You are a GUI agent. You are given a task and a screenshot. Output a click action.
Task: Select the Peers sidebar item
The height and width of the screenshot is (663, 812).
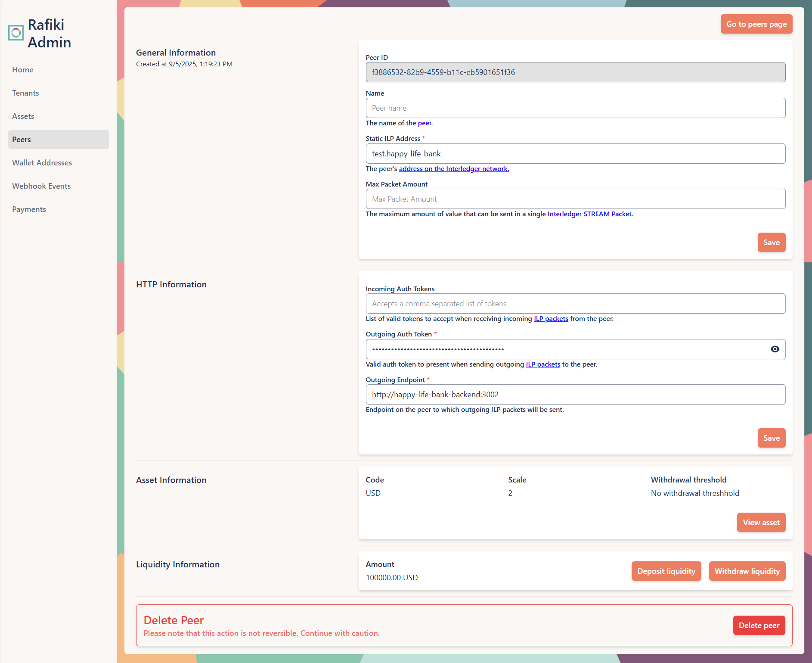click(x=21, y=139)
